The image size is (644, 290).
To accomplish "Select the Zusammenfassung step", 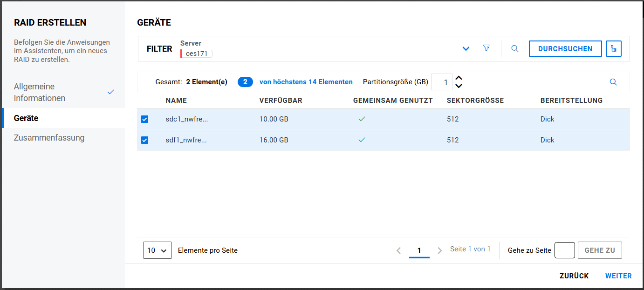I will [49, 138].
